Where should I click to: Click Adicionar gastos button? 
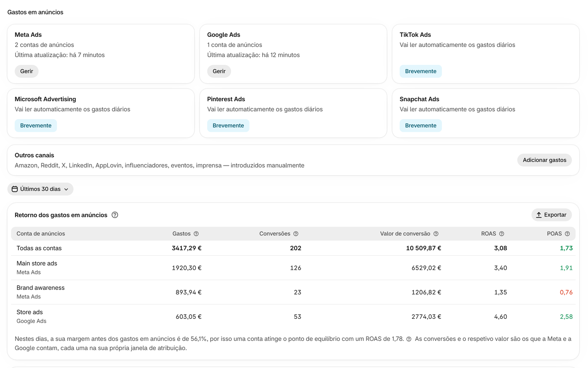point(544,160)
